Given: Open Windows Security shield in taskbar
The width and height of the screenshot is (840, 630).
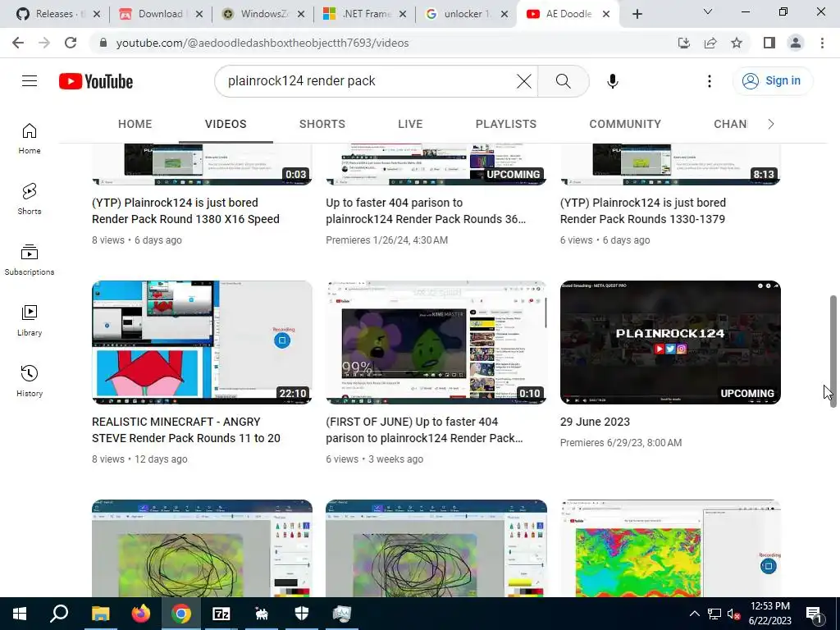Looking at the screenshot, I should coord(302,614).
